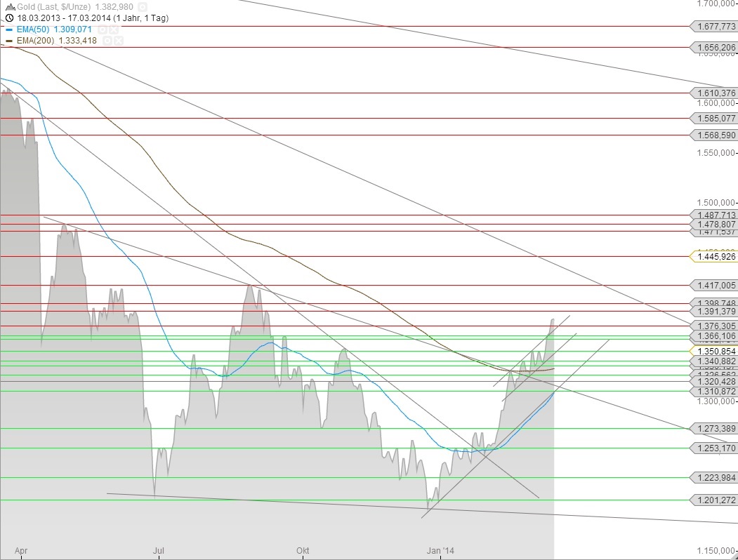Select the 1.677,773 resistance level label
The height and width of the screenshot is (560, 738).
click(x=713, y=27)
